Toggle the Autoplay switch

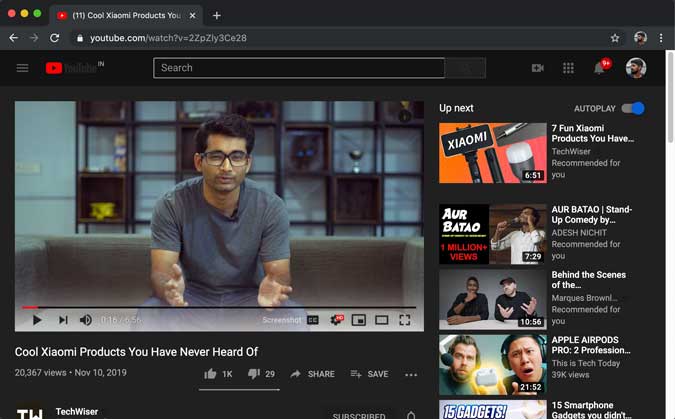[x=633, y=109]
